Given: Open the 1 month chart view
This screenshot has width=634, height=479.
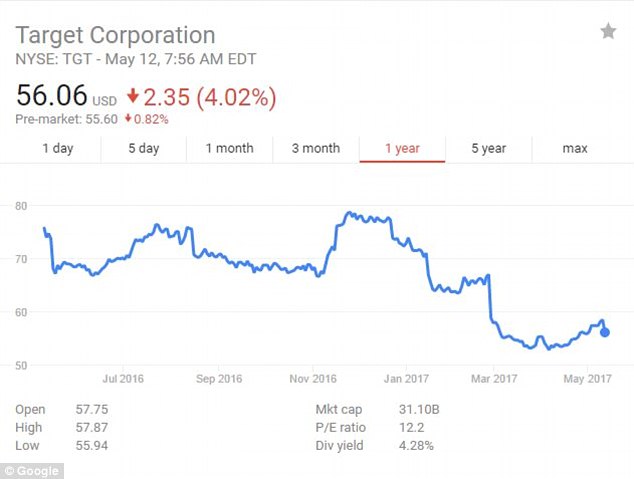Looking at the screenshot, I should pos(229,149).
